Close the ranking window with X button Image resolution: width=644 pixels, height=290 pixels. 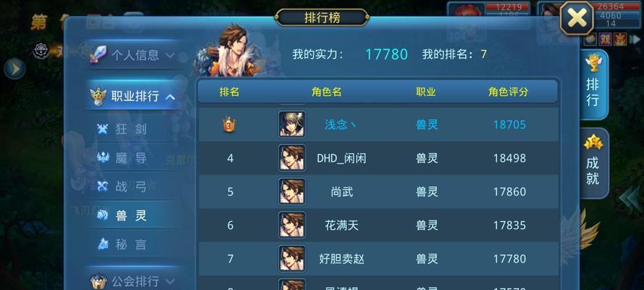[577, 18]
